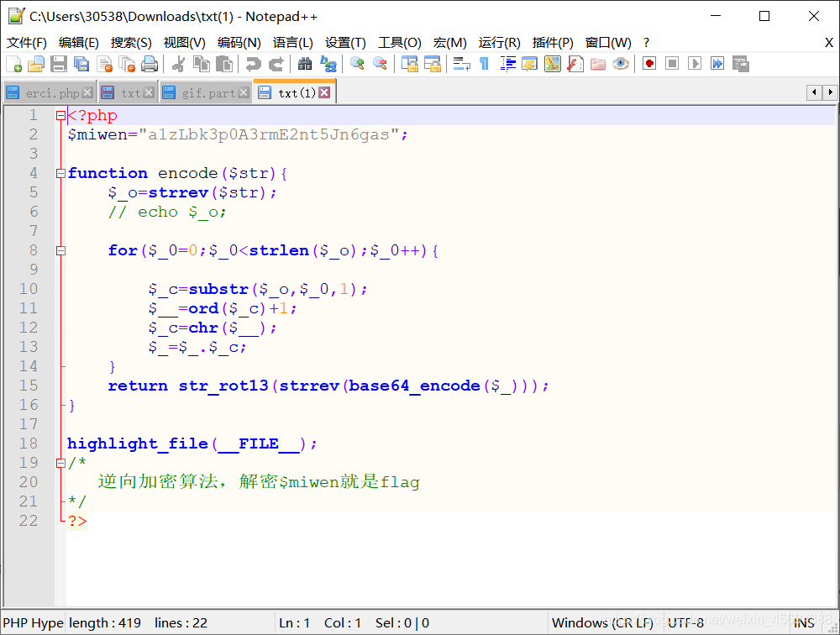Viewport: 840px width, 635px height.
Task: Run macro multiple times icon
Action: tap(717, 64)
